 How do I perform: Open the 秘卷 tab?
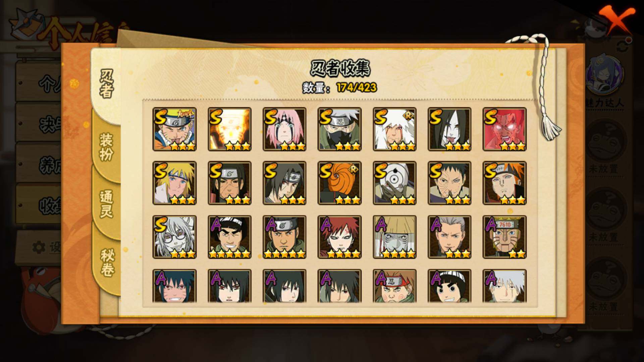point(107,262)
